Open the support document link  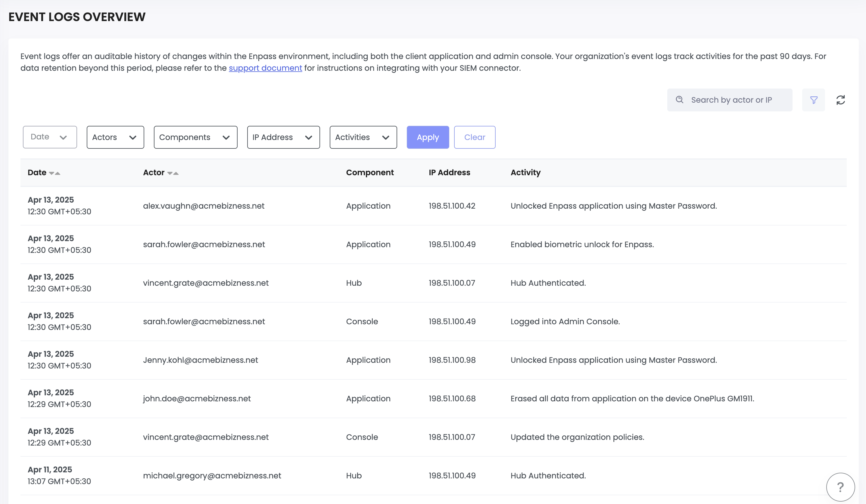pyautogui.click(x=265, y=68)
